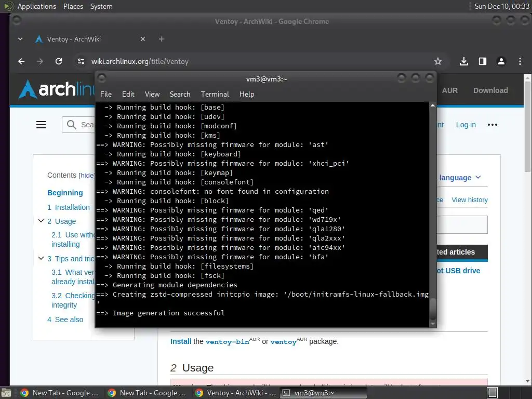This screenshot has width=532, height=399.
Task: Go back in Chrome browser history
Action: tap(21, 61)
